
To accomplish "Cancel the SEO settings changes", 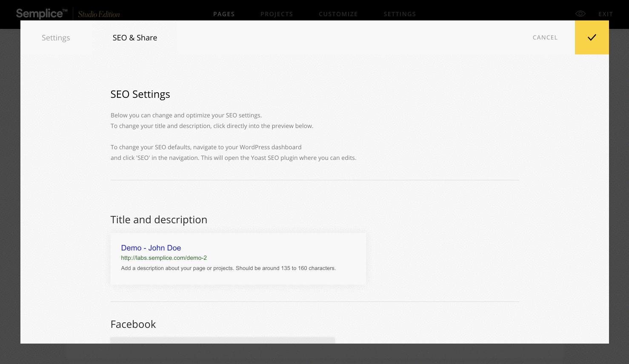I will (x=545, y=37).
